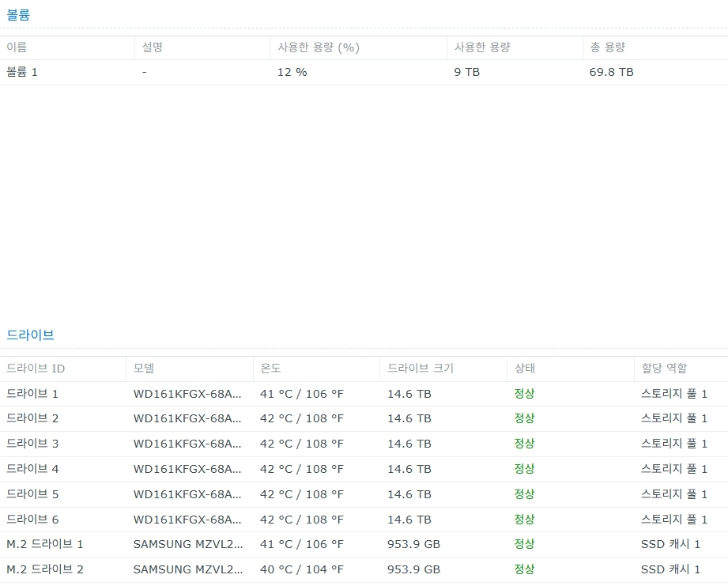The height and width of the screenshot is (586, 728).
Task: Click the 설명 column header
Action: (x=153, y=47)
